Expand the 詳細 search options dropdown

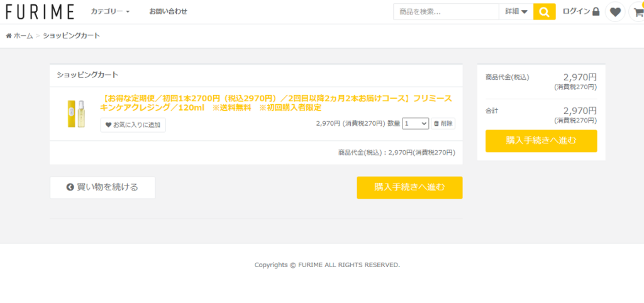point(516,11)
